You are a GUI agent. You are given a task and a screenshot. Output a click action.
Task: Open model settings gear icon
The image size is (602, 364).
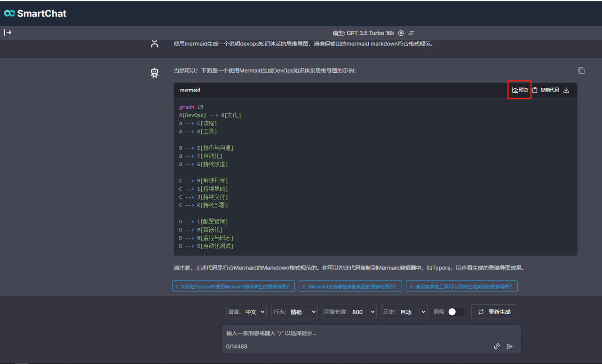coord(401,33)
